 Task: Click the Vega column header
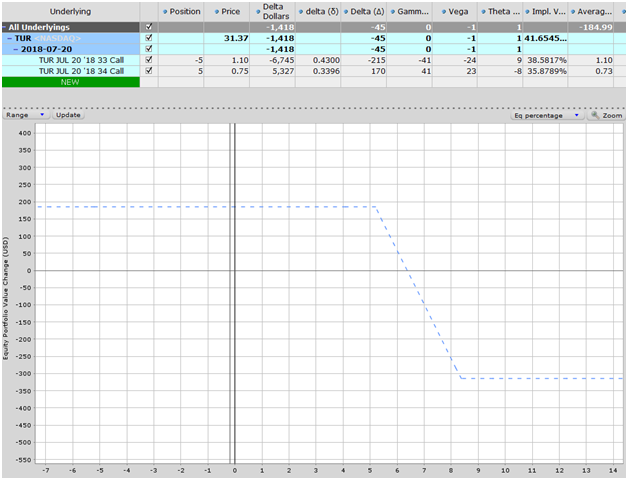coord(455,11)
